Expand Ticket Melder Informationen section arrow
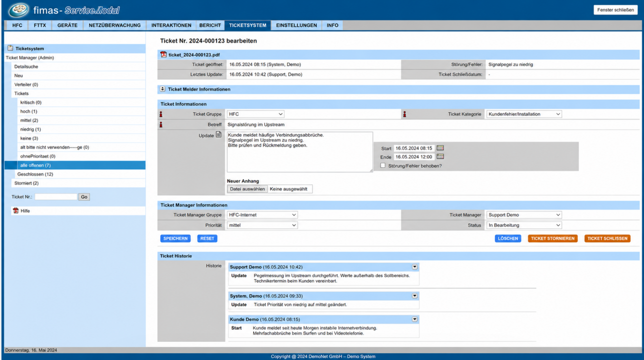 pyautogui.click(x=163, y=89)
